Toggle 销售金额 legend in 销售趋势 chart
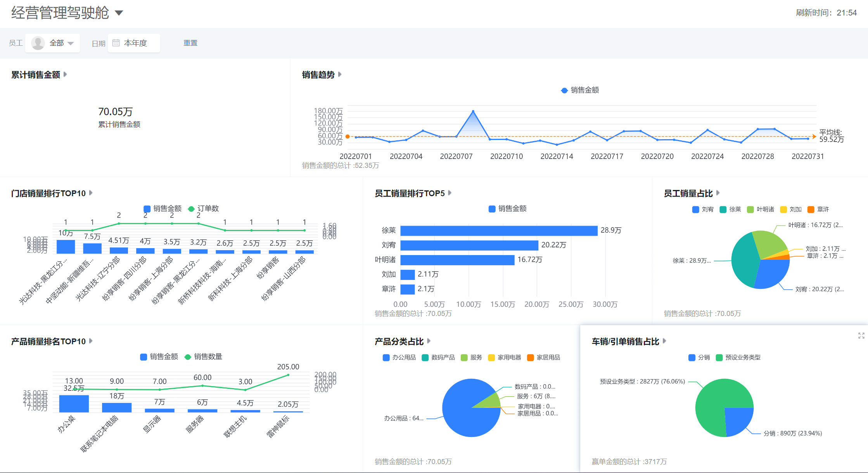 click(x=580, y=90)
